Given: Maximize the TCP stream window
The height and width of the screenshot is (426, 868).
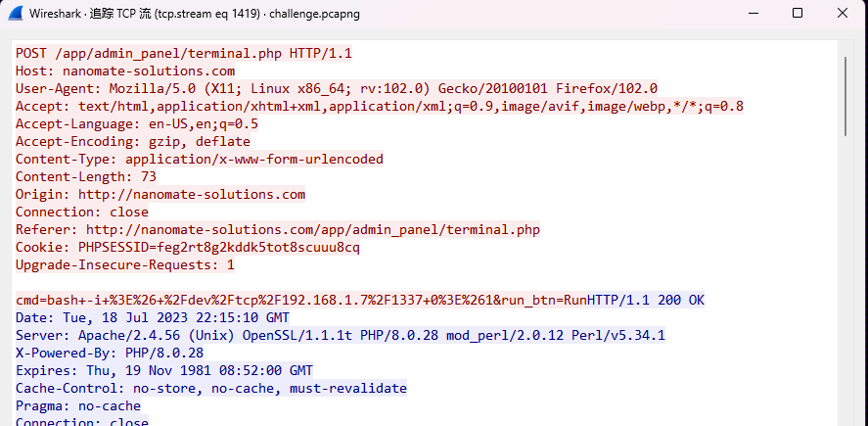Looking at the screenshot, I should pos(798,13).
